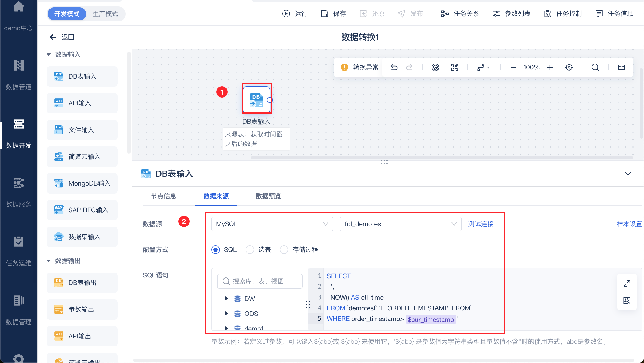Click the DB表输入 node on canvas
Image resolution: width=644 pixels, height=363 pixels.
point(256,99)
